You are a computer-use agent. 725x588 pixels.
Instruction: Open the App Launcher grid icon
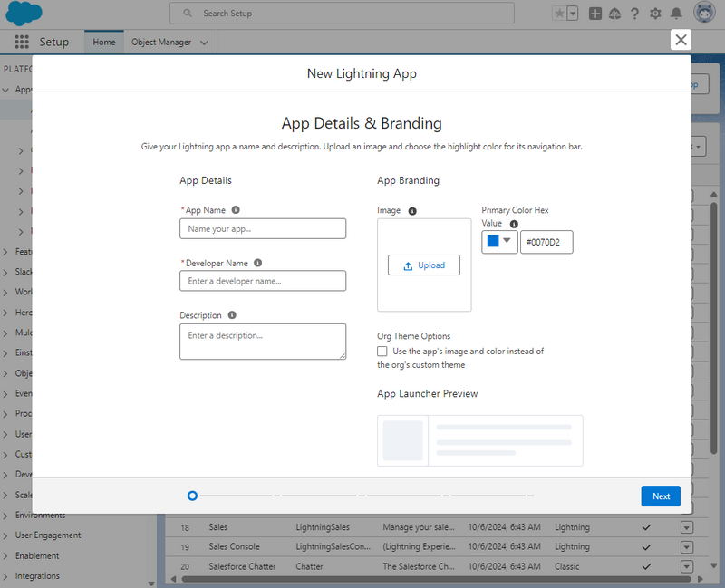(21, 42)
